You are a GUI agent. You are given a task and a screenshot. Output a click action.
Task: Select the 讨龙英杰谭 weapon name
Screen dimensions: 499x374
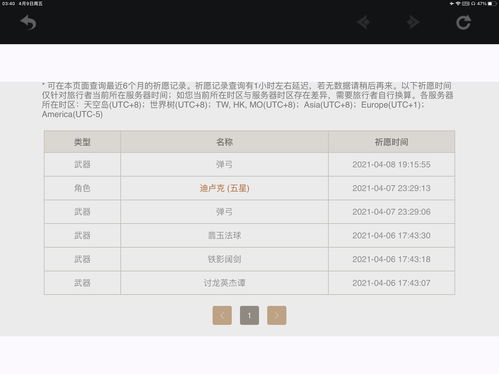click(x=224, y=283)
